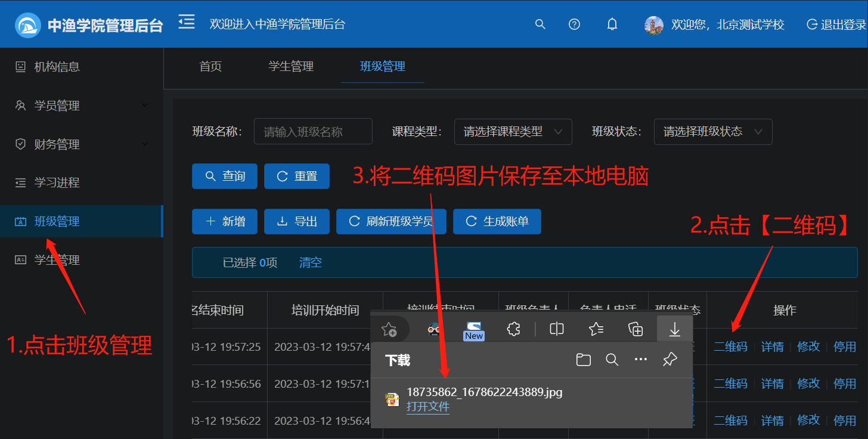
Task: Focus the 班级名称 input field
Action: pos(314,132)
